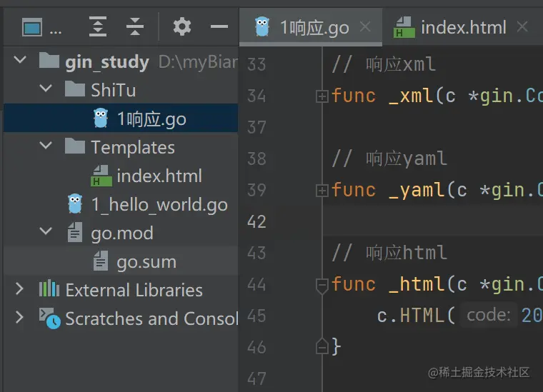Open 1_hello_world.go file
The height and width of the screenshot is (392, 543).
pyautogui.click(x=159, y=204)
